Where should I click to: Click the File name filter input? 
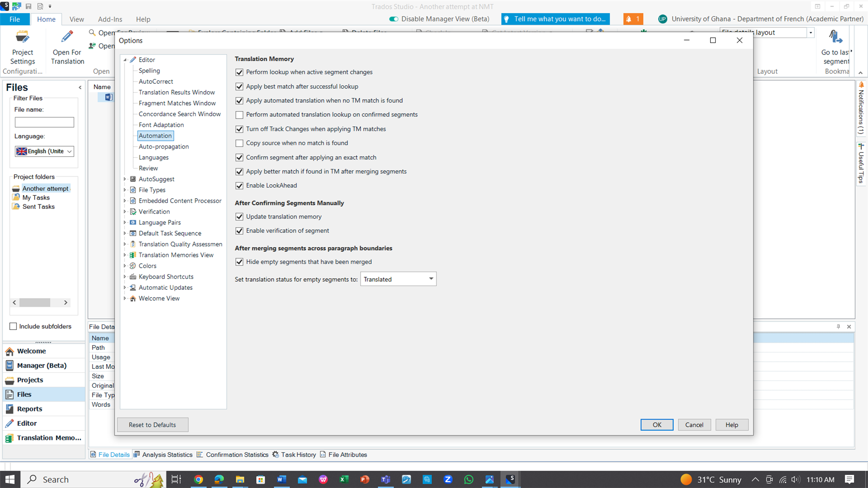pyautogui.click(x=44, y=122)
